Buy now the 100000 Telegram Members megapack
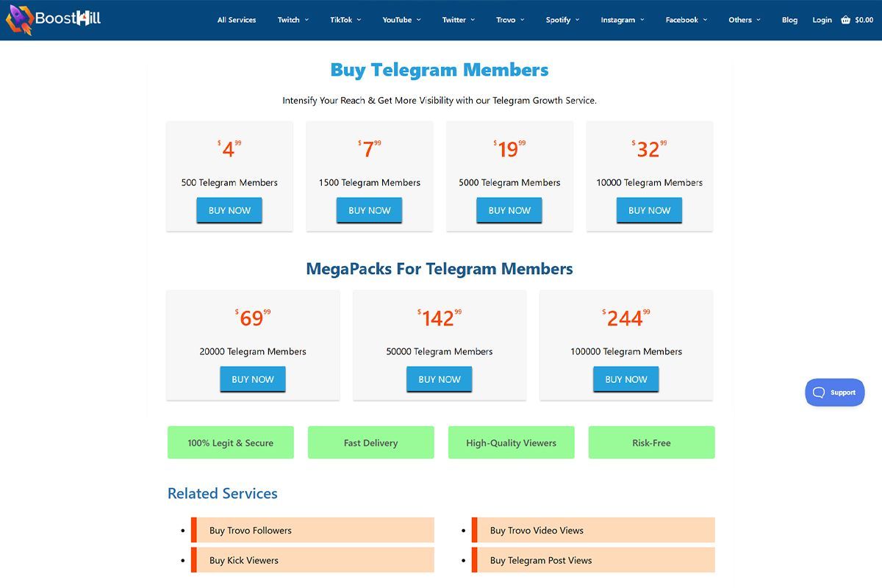The height and width of the screenshot is (588, 882). [626, 379]
